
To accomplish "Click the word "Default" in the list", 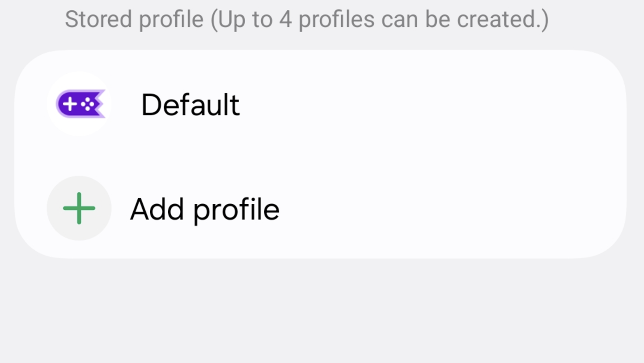I will (x=191, y=105).
